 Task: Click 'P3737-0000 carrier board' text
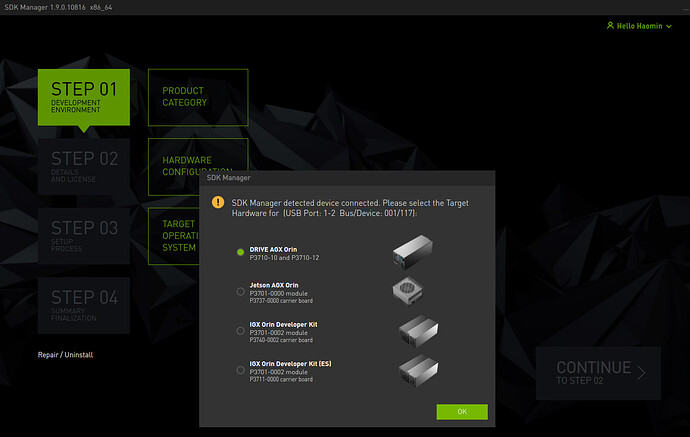click(281, 301)
